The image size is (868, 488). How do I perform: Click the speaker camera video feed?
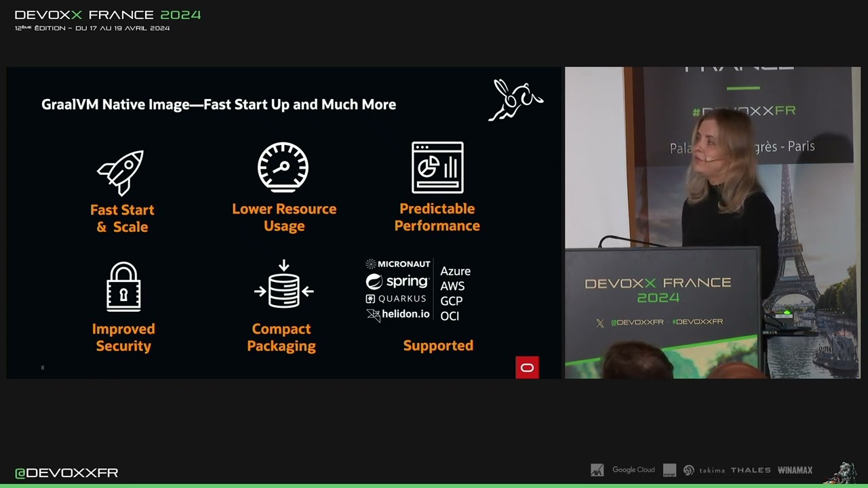click(712, 222)
